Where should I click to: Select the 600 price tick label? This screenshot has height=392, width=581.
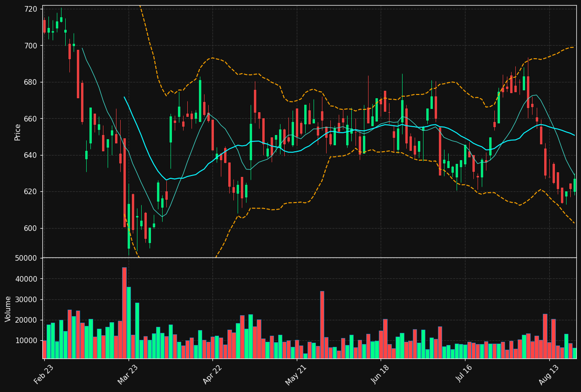click(31, 228)
